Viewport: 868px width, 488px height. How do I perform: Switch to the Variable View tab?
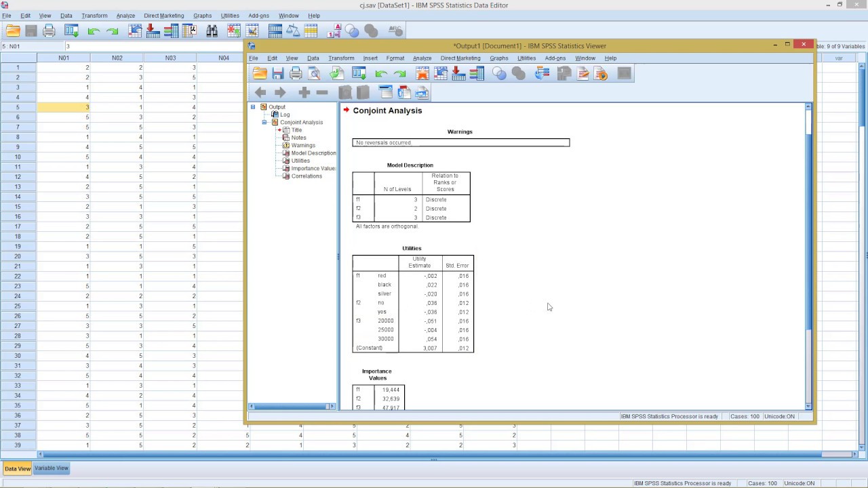(52, 468)
